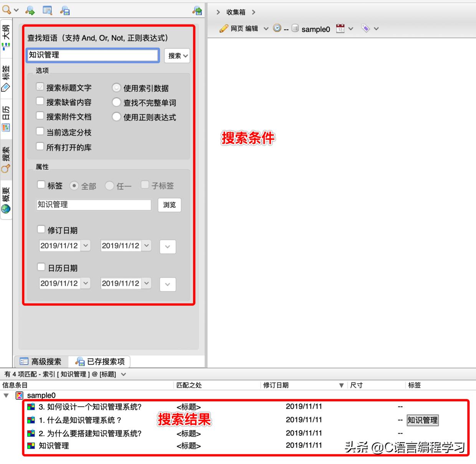Click the pencil edit icon near 网页 编辑

tap(224, 28)
